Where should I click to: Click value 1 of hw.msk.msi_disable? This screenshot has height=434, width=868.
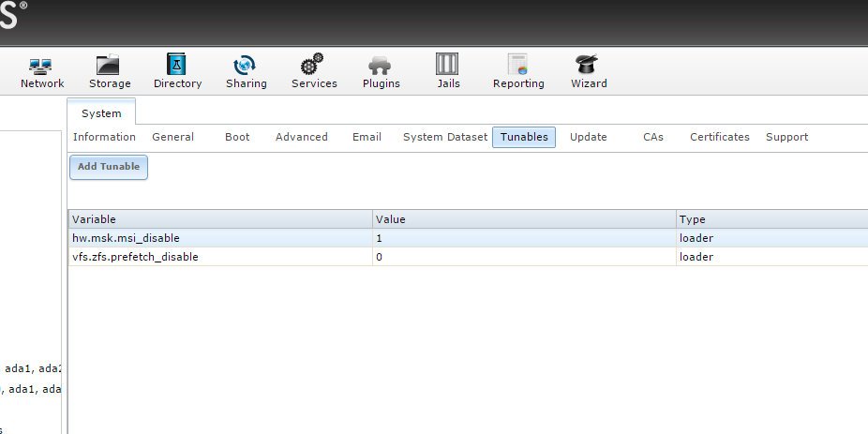(x=380, y=238)
